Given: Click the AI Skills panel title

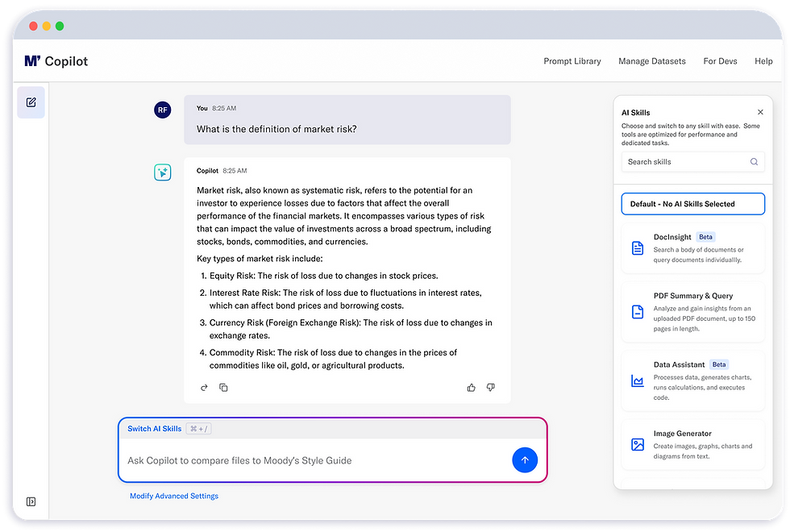Looking at the screenshot, I should coord(635,112).
